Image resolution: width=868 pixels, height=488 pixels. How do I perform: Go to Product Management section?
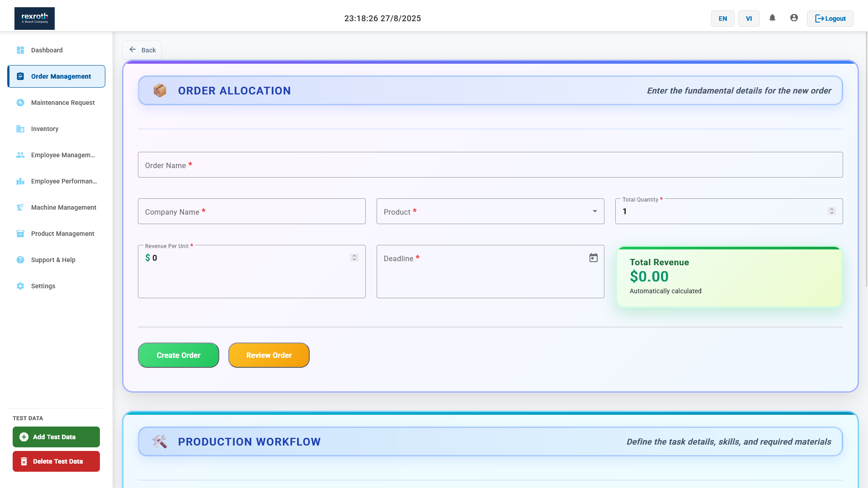[62, 234]
